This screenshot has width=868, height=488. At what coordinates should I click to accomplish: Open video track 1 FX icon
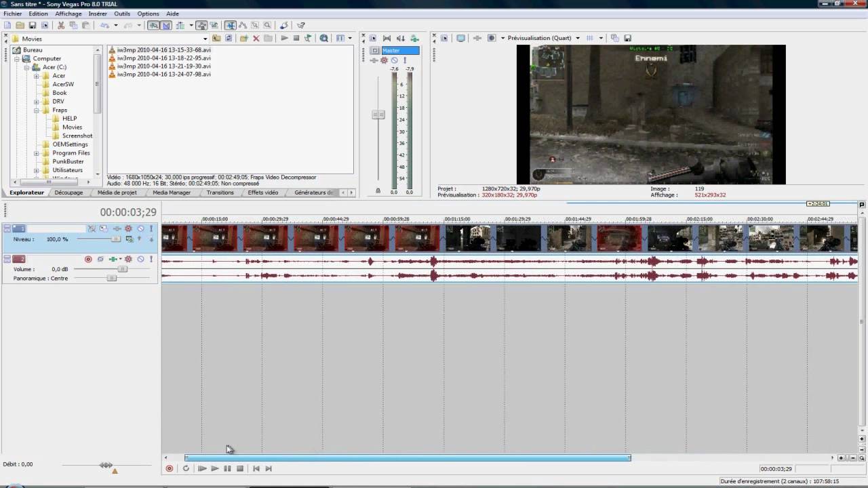(x=117, y=228)
